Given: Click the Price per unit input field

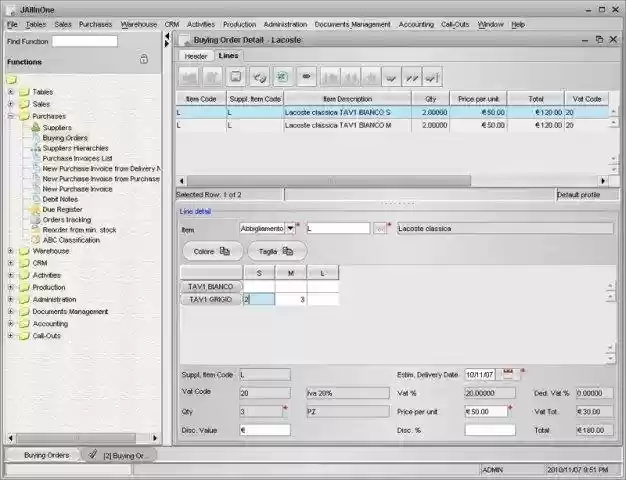Looking at the screenshot, I should (x=486, y=411).
